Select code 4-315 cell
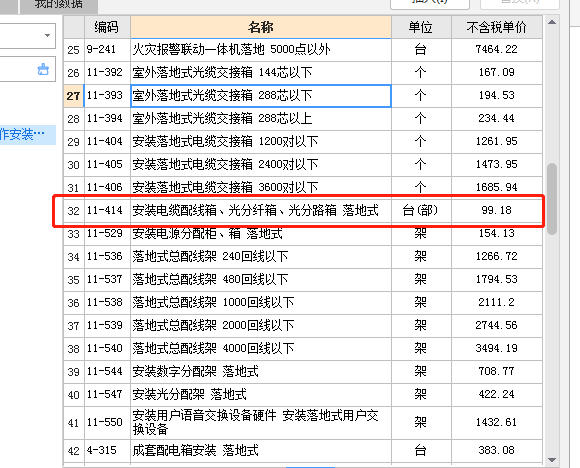 tap(107, 451)
